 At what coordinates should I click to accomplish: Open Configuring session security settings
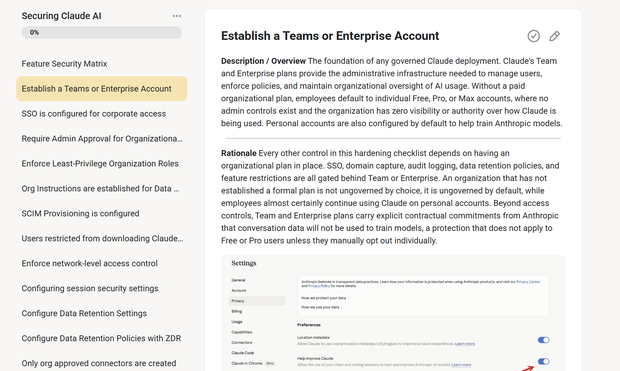pyautogui.click(x=90, y=288)
